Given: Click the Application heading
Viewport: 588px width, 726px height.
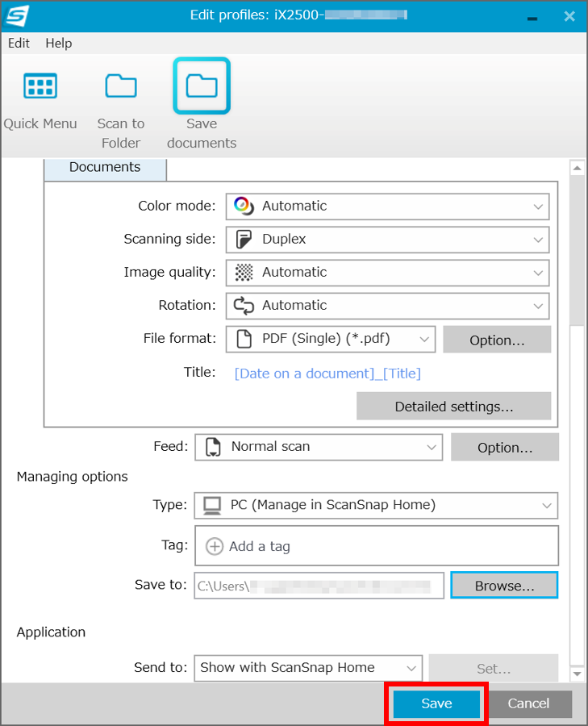Looking at the screenshot, I should 51,632.
